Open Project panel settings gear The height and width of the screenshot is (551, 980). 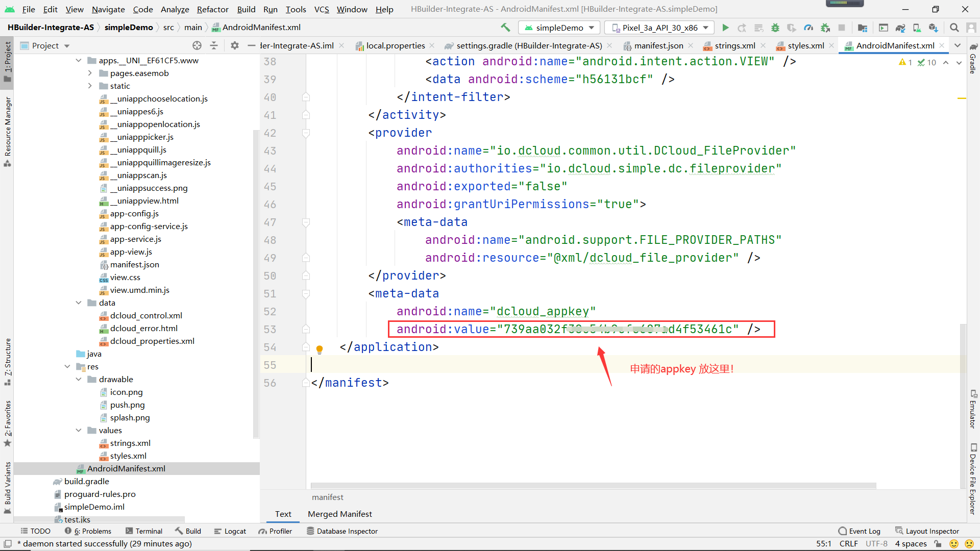tap(234, 45)
